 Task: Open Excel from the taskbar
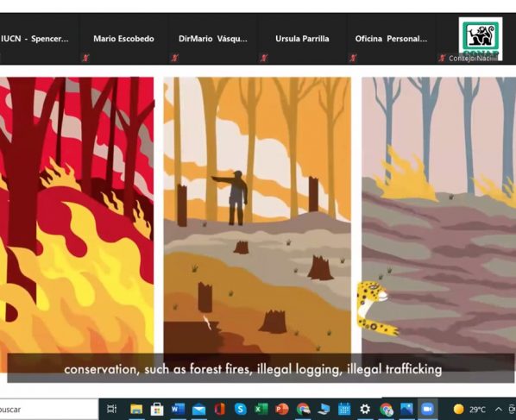pyautogui.click(x=261, y=409)
